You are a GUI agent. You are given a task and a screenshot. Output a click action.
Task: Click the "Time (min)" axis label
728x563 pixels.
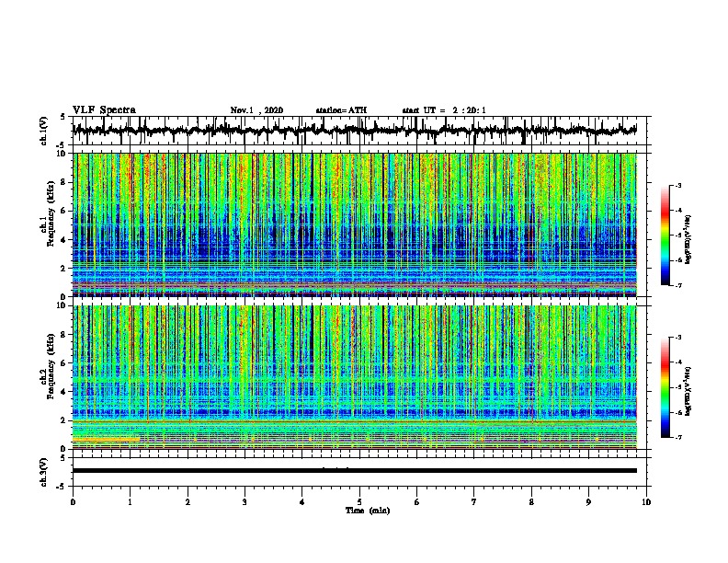coord(368,511)
